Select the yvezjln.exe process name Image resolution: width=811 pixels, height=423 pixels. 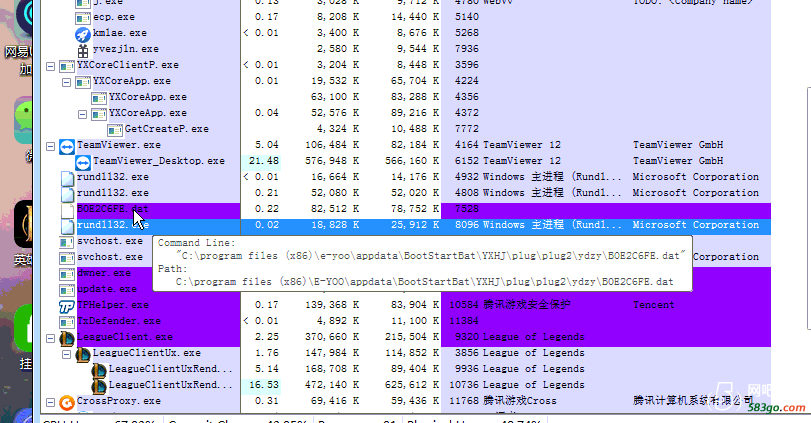coord(126,49)
